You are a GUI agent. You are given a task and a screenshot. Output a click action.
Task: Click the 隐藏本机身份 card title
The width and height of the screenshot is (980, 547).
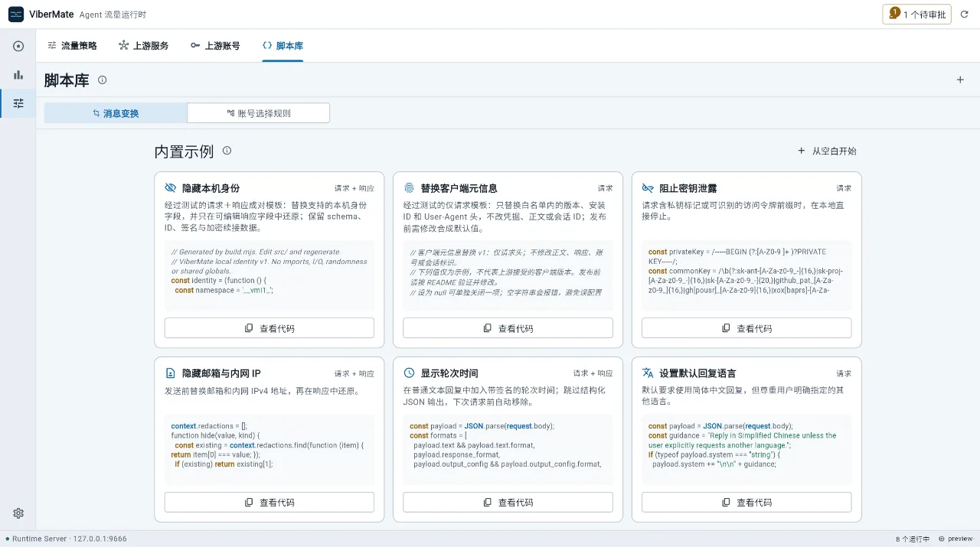click(x=211, y=188)
